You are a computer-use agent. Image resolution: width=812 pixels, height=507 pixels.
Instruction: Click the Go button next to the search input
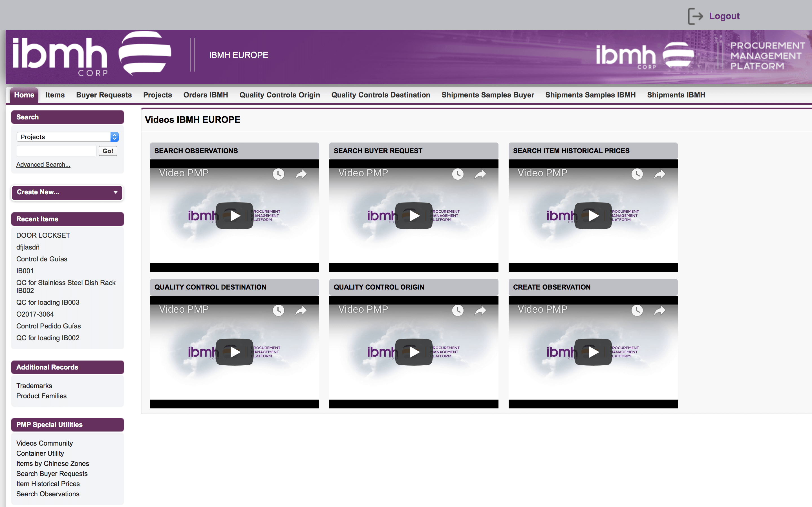[108, 151]
